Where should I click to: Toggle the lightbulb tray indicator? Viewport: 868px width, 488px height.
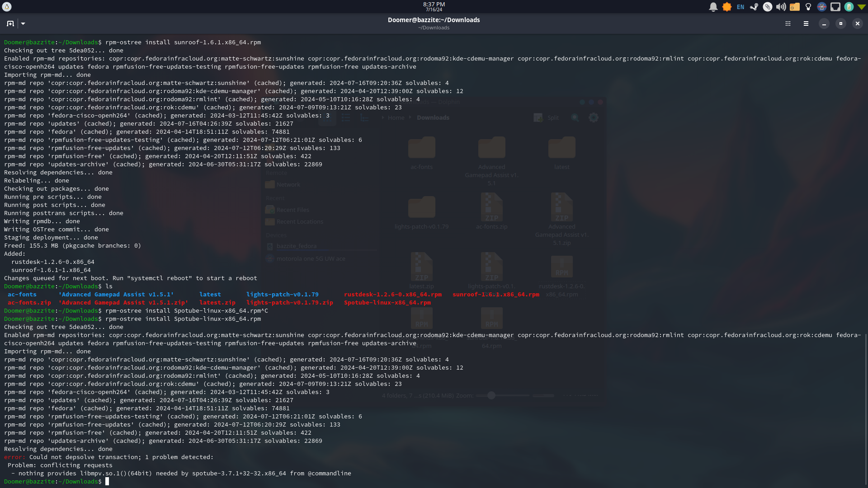pos(808,7)
